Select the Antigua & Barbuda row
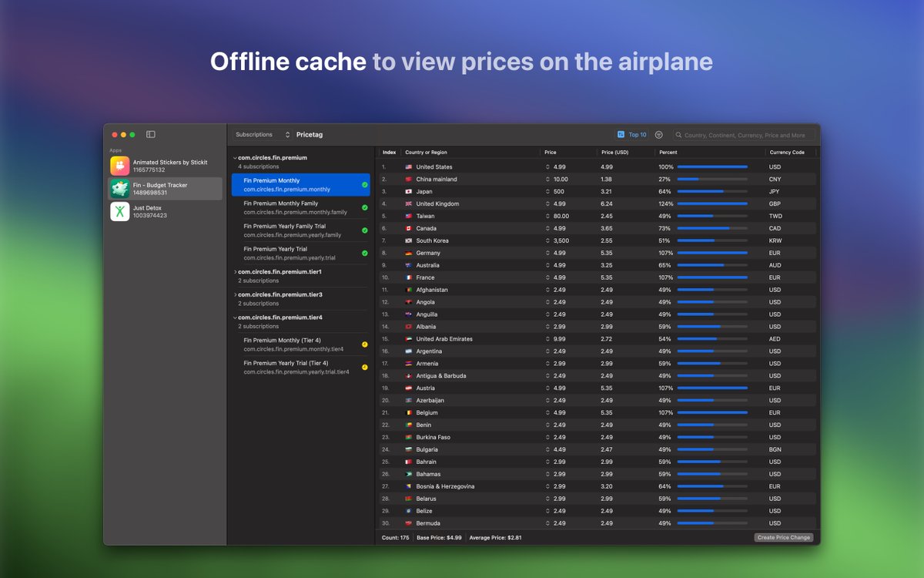This screenshot has width=924, height=578. pos(598,376)
